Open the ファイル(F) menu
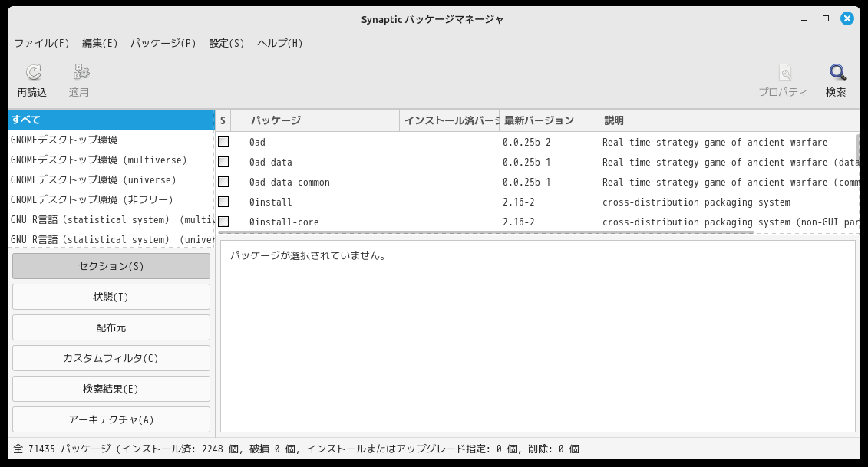The image size is (868, 467). (41, 43)
